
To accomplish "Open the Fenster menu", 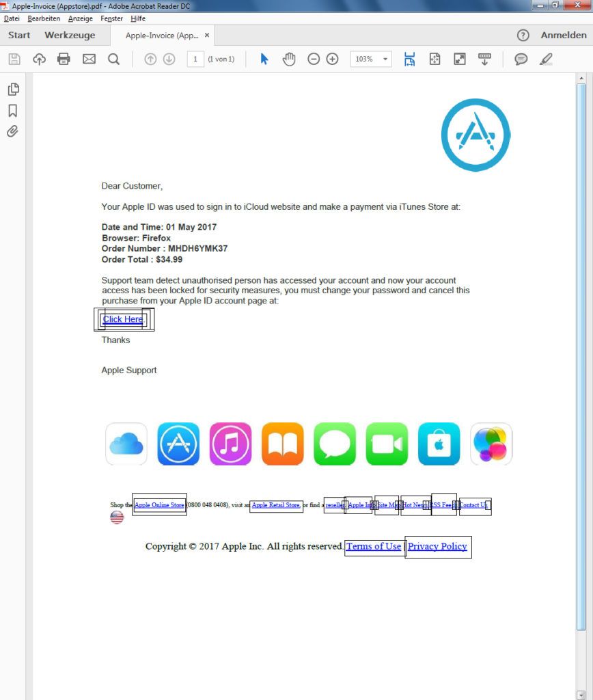I will (111, 18).
